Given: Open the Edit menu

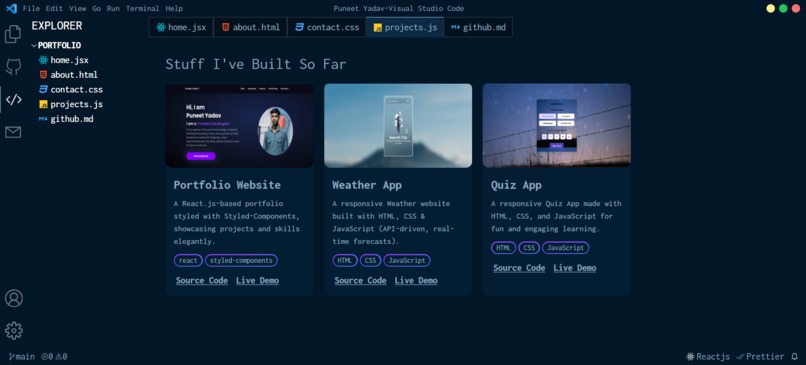Looking at the screenshot, I should 54,9.
